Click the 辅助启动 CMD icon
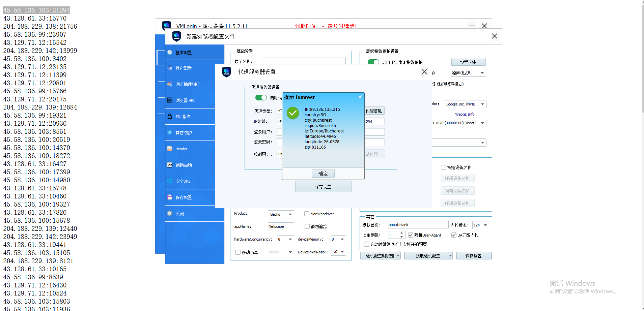644x311 pixels. coord(170,165)
